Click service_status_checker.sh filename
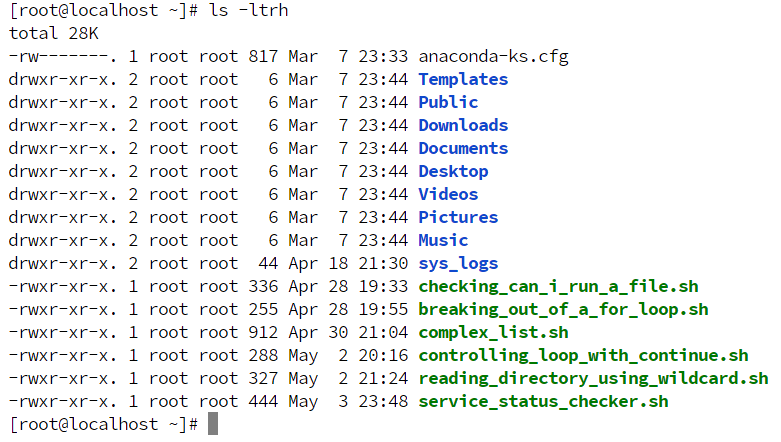Image resolution: width=781 pixels, height=442 pixels. tap(543, 401)
